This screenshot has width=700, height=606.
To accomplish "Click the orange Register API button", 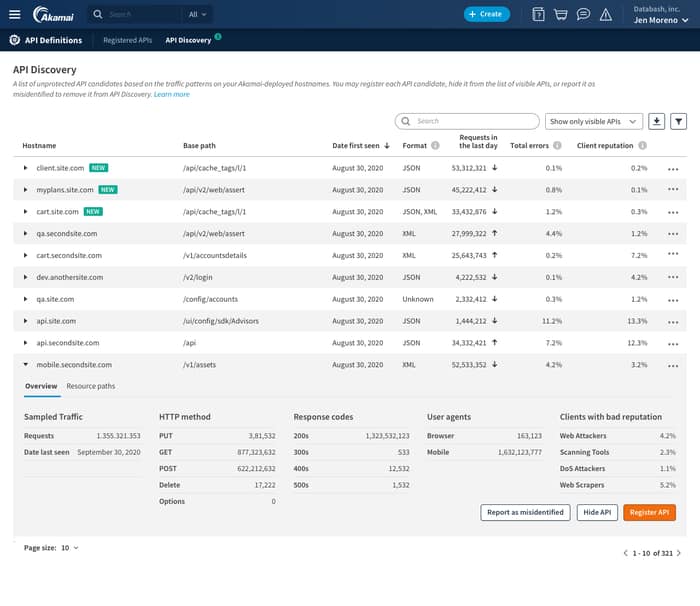I will 649,512.
